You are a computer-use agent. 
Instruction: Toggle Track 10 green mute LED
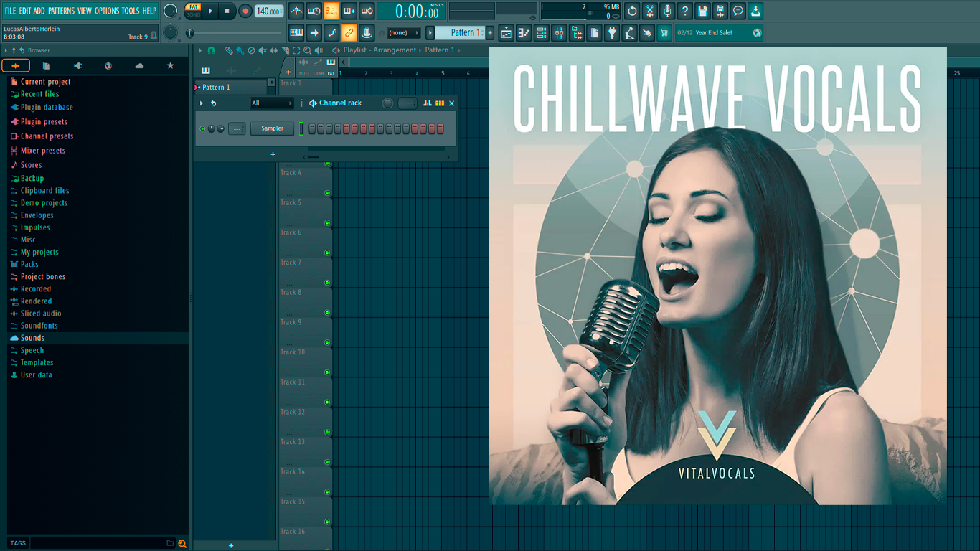click(x=327, y=372)
